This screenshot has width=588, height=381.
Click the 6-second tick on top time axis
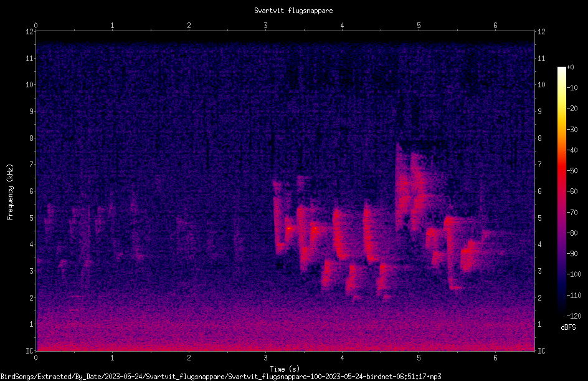(495, 26)
